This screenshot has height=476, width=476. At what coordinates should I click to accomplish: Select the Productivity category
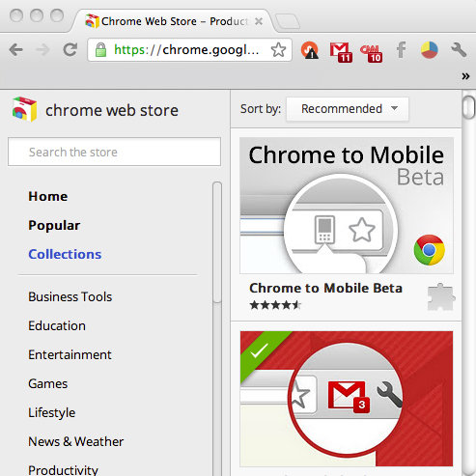[x=63, y=470]
